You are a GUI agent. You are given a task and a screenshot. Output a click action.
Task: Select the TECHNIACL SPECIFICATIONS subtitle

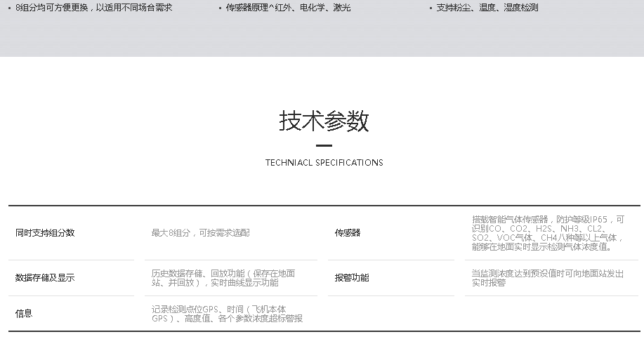(x=324, y=163)
